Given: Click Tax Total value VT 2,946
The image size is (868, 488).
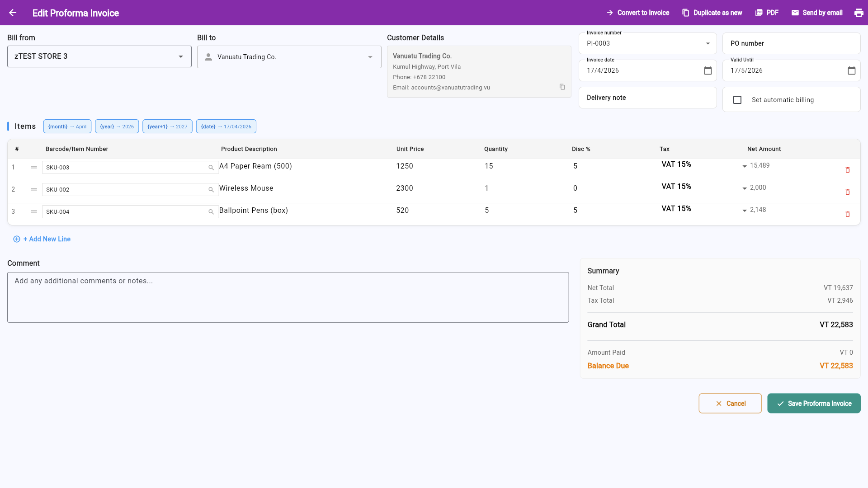Looking at the screenshot, I should pyautogui.click(x=840, y=300).
